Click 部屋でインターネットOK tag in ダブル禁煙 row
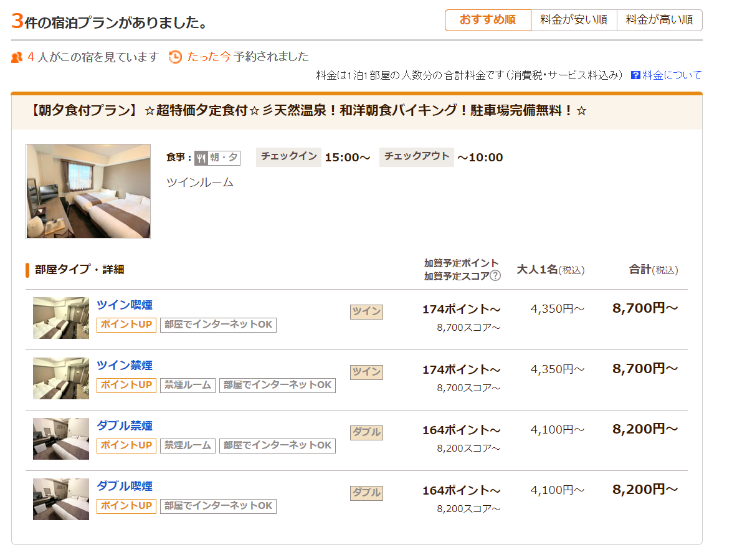This screenshot has width=732, height=560. tap(277, 445)
